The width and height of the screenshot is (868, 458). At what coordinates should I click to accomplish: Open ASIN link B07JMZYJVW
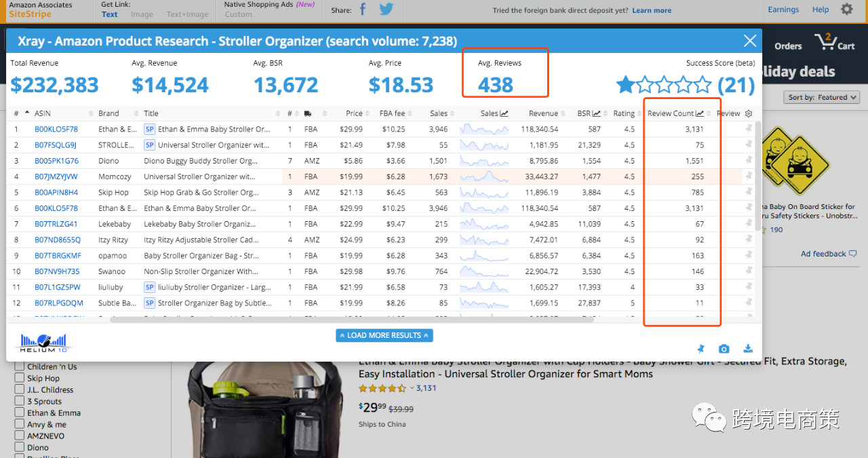pyautogui.click(x=56, y=176)
